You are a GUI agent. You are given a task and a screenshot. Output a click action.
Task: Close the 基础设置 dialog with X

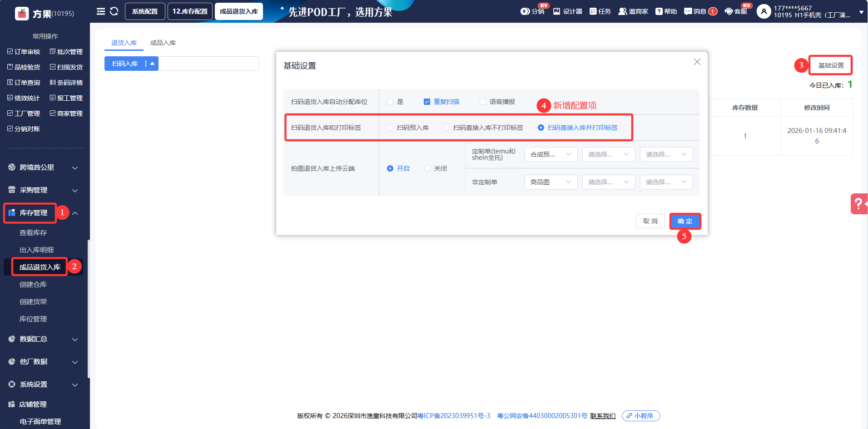(x=697, y=62)
